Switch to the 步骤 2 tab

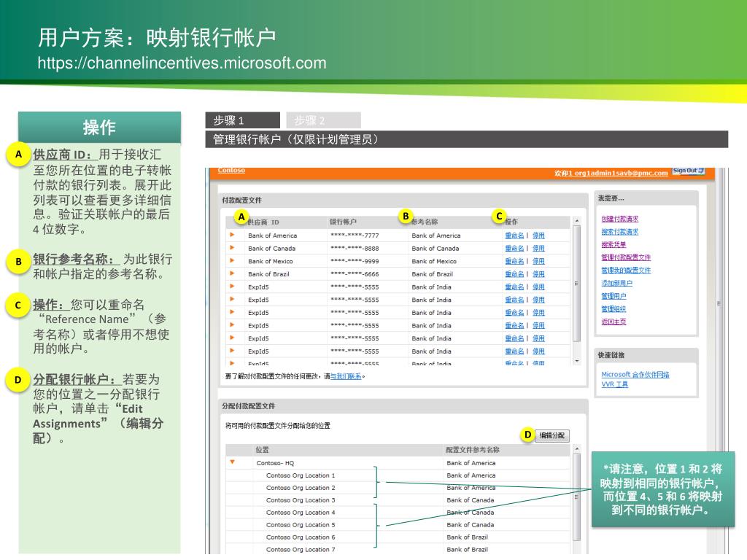click(x=323, y=120)
